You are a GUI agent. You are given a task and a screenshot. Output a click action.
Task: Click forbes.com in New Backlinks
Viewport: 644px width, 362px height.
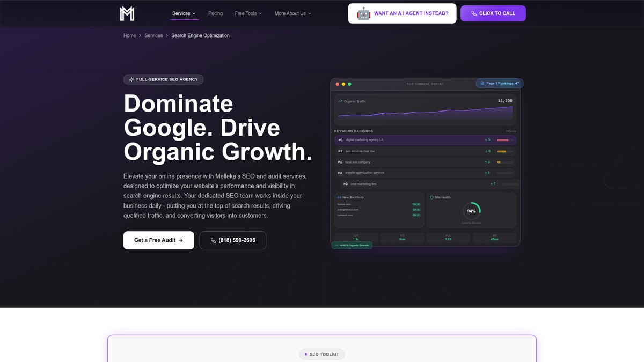pyautogui.click(x=344, y=204)
